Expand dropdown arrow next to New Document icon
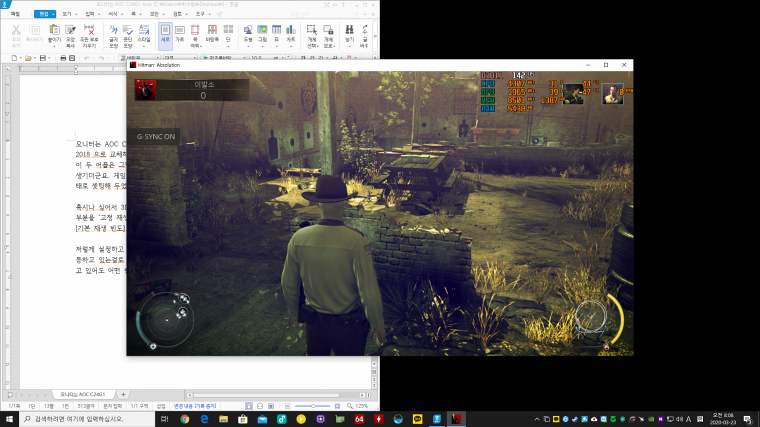Image resolution: width=760 pixels, height=427 pixels. [21, 58]
